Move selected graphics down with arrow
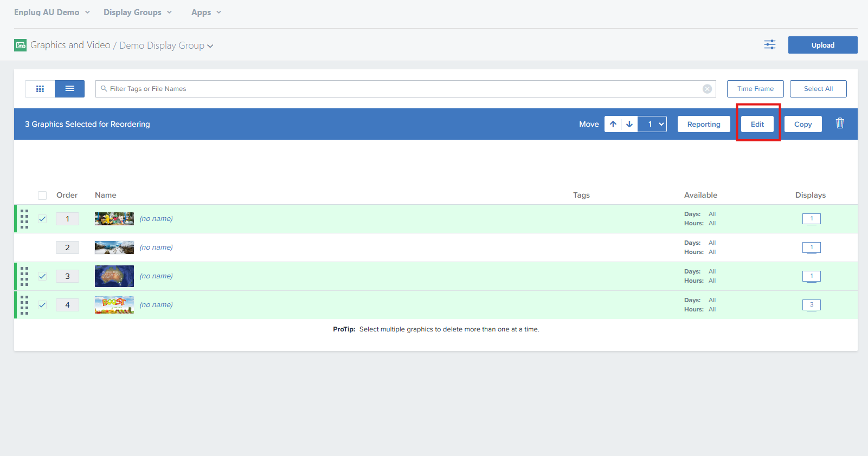This screenshot has width=868, height=456. [629, 124]
